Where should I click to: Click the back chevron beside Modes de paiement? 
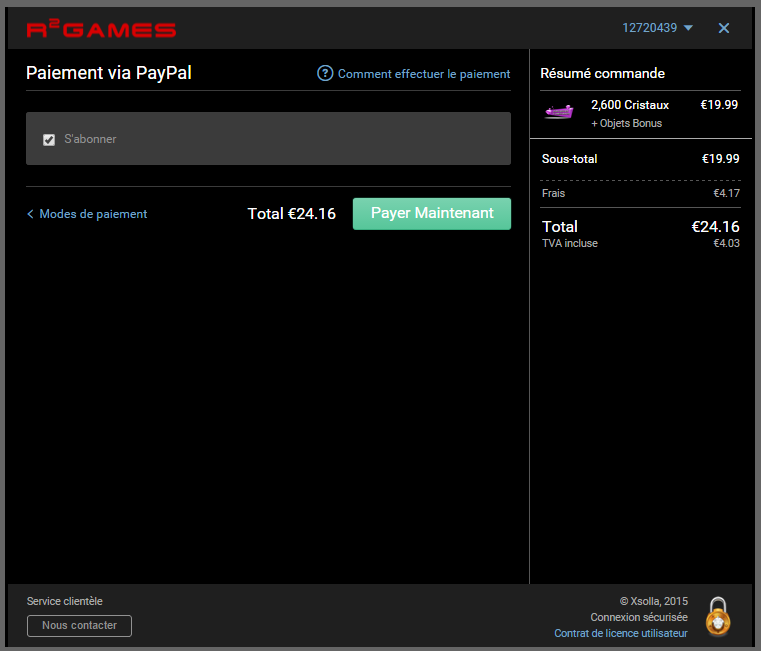point(31,214)
